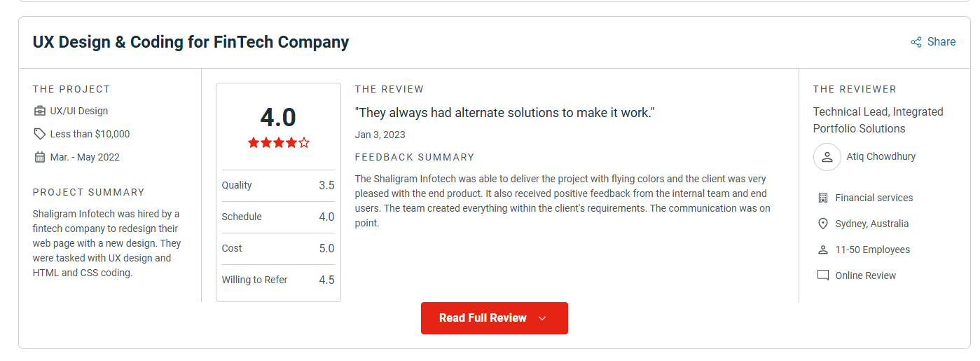980x361 pixels.
Task: Select the Quality score row
Action: (278, 186)
